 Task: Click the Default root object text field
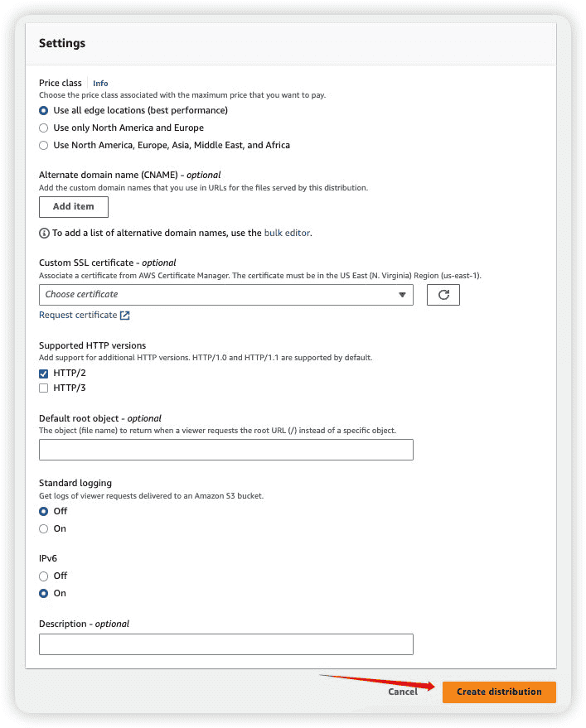coord(225,450)
